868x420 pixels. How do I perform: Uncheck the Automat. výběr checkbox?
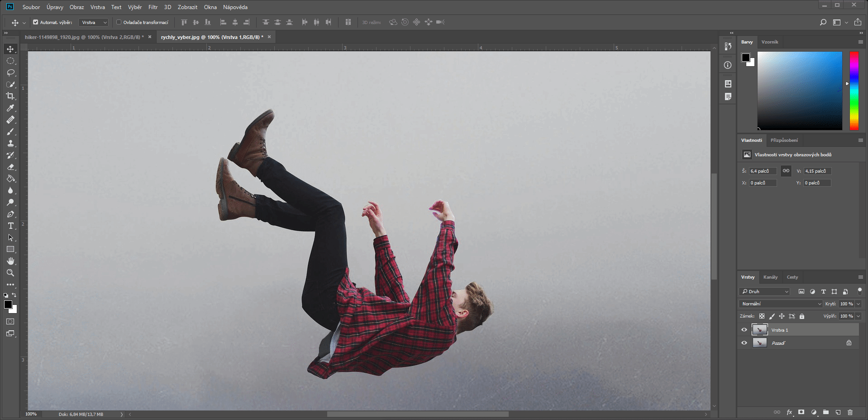(36, 22)
